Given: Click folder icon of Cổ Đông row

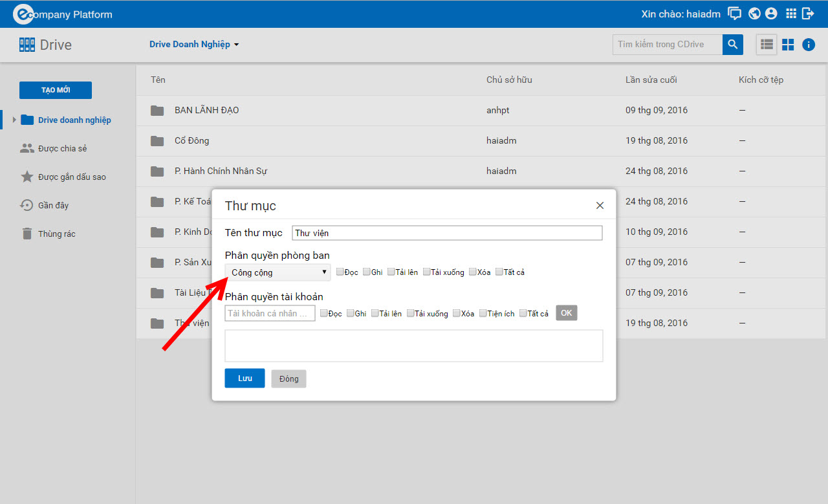Looking at the screenshot, I should [157, 141].
